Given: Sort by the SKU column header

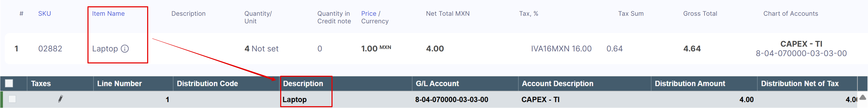Looking at the screenshot, I should coord(45,14).
